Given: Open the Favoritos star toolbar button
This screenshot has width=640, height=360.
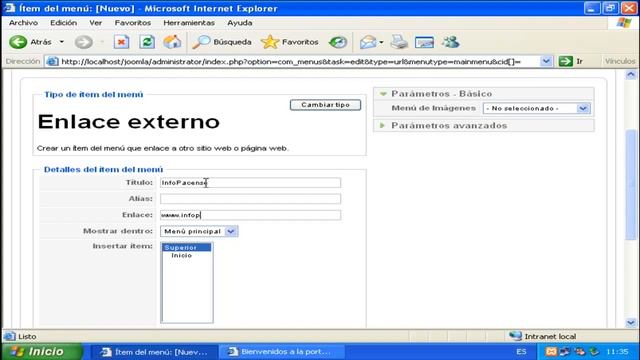Looking at the screenshot, I should point(290,42).
